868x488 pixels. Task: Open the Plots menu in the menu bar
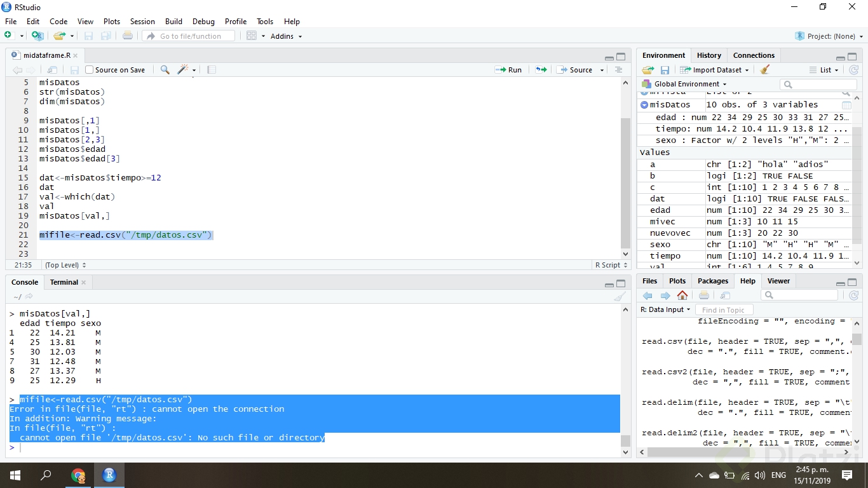[x=112, y=22]
